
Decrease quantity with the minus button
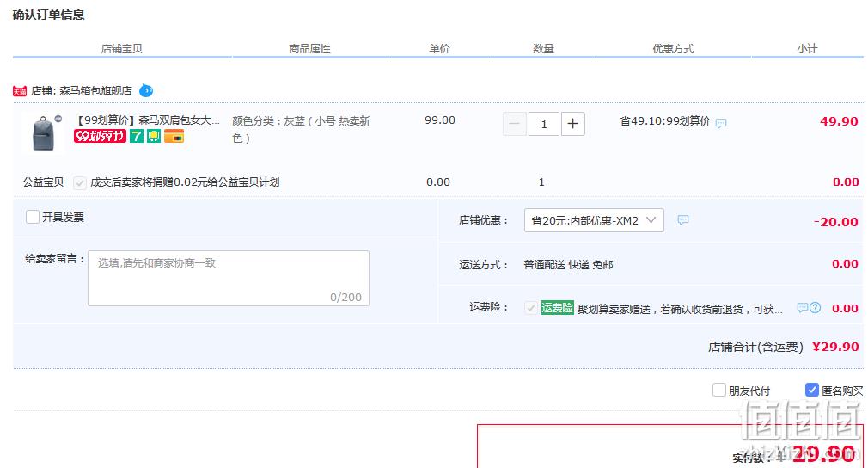[514, 124]
